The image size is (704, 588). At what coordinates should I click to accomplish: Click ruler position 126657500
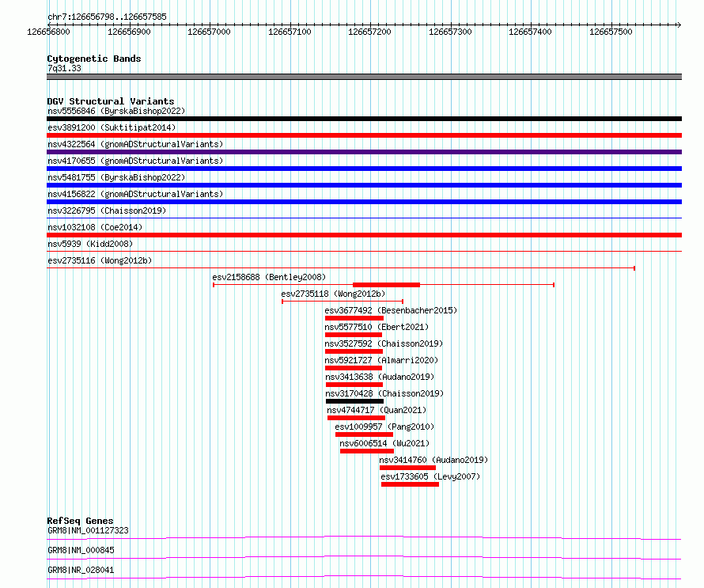tap(611, 32)
